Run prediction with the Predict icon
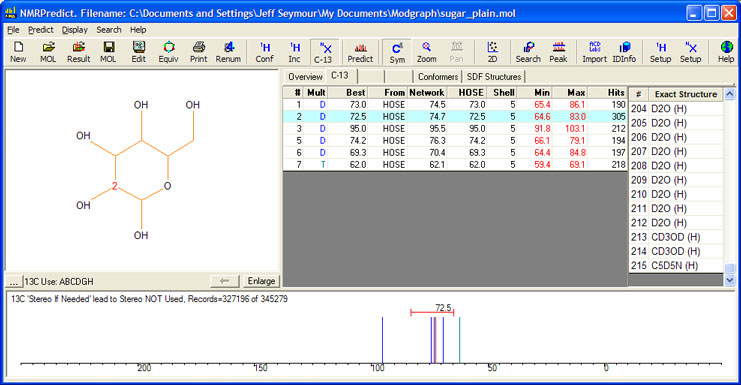This screenshot has width=741, height=385. (x=360, y=52)
